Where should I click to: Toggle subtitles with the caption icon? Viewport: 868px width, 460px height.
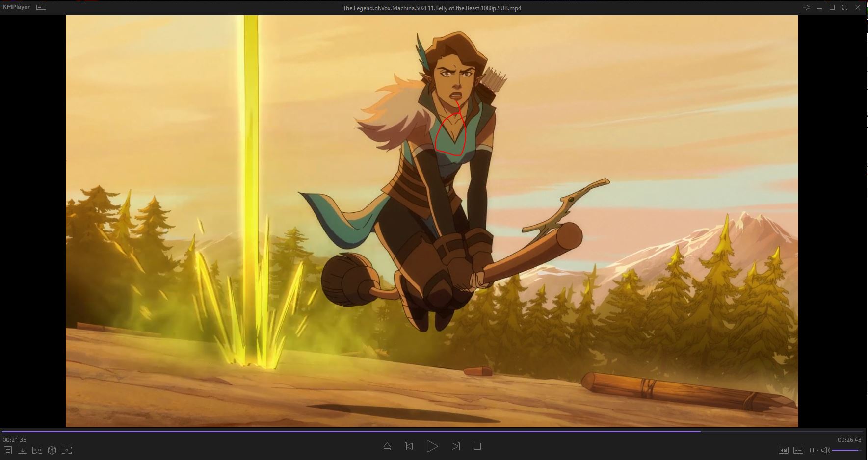[798, 450]
